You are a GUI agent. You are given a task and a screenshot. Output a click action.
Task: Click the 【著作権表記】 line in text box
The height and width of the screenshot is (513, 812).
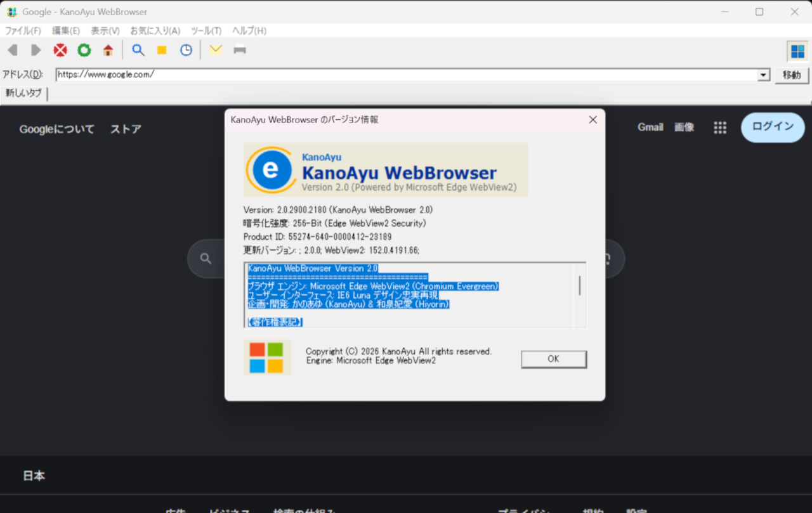[275, 322]
